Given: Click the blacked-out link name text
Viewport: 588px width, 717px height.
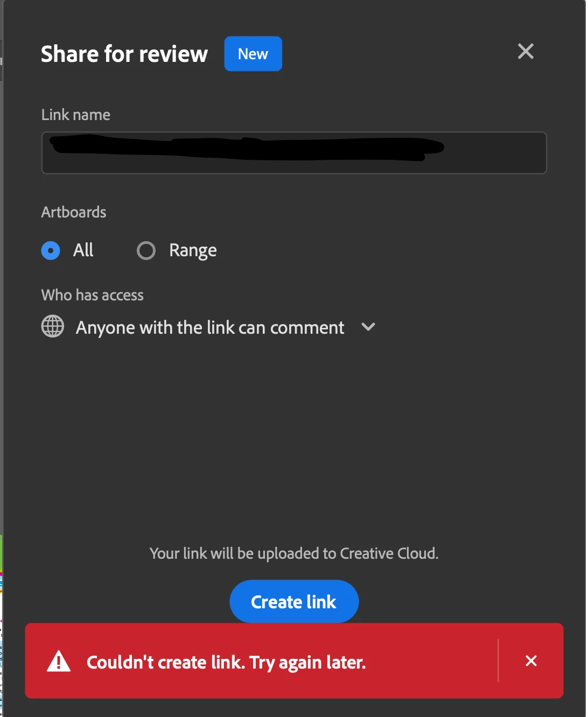Looking at the screenshot, I should (x=247, y=148).
